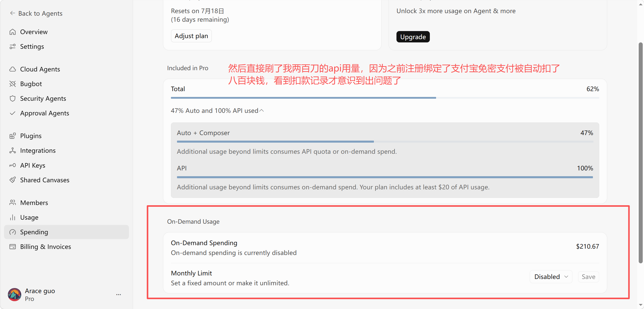The width and height of the screenshot is (644, 309).
Task: Click the Cloud Agents cloud icon
Action: click(13, 69)
